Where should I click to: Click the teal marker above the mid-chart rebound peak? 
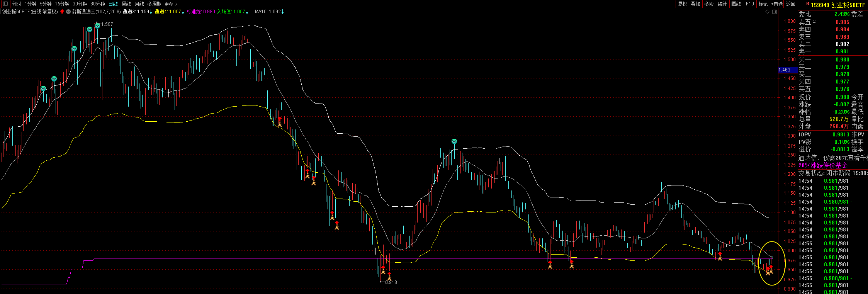tap(454, 141)
